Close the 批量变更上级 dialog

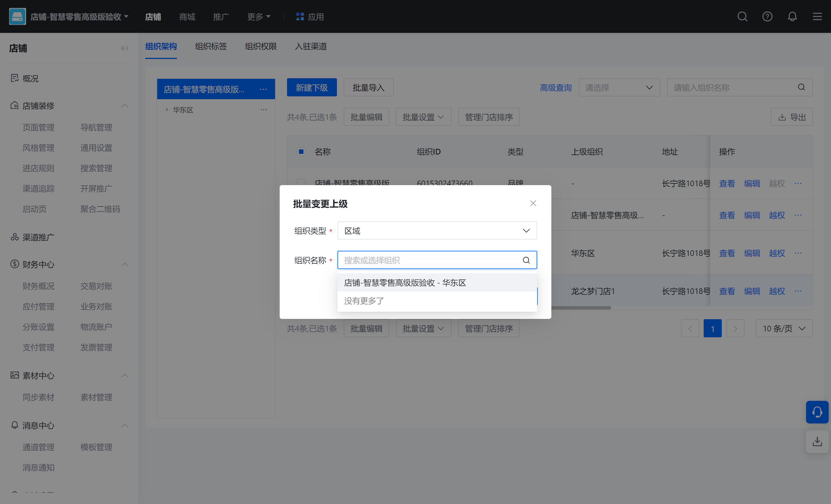click(533, 203)
